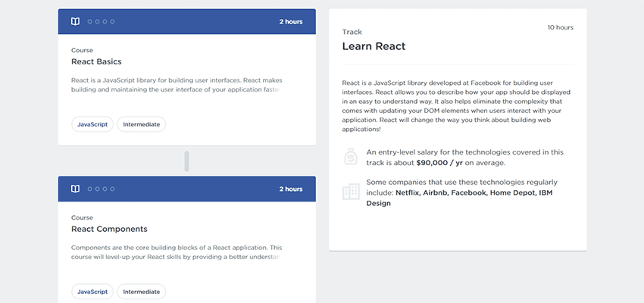Viewport: 644px width, 303px height.
Task: Click the book icon on React Components header
Action: click(76, 189)
